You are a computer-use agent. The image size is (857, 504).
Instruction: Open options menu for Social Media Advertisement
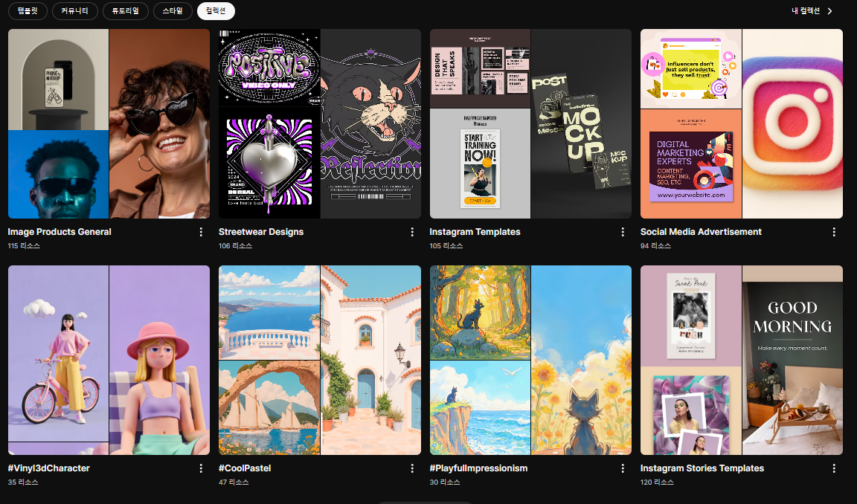(834, 232)
